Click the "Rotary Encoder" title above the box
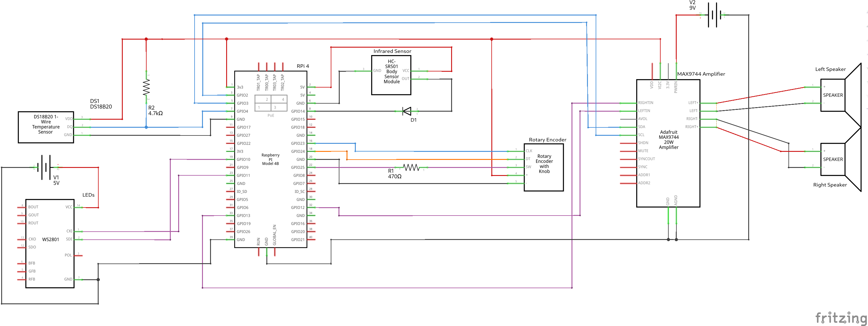 point(548,140)
